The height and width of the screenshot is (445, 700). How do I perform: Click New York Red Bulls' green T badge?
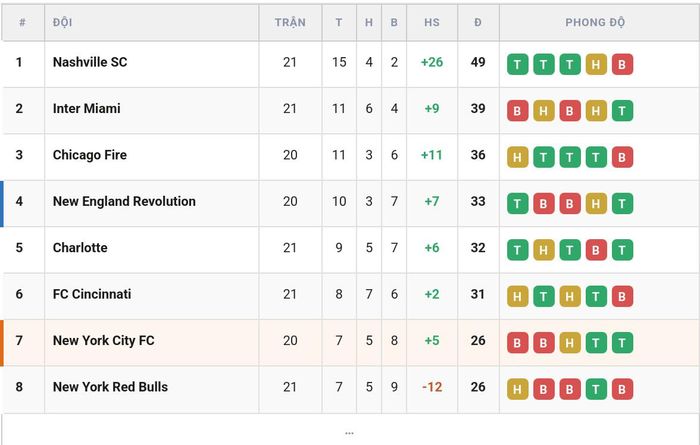(x=596, y=389)
